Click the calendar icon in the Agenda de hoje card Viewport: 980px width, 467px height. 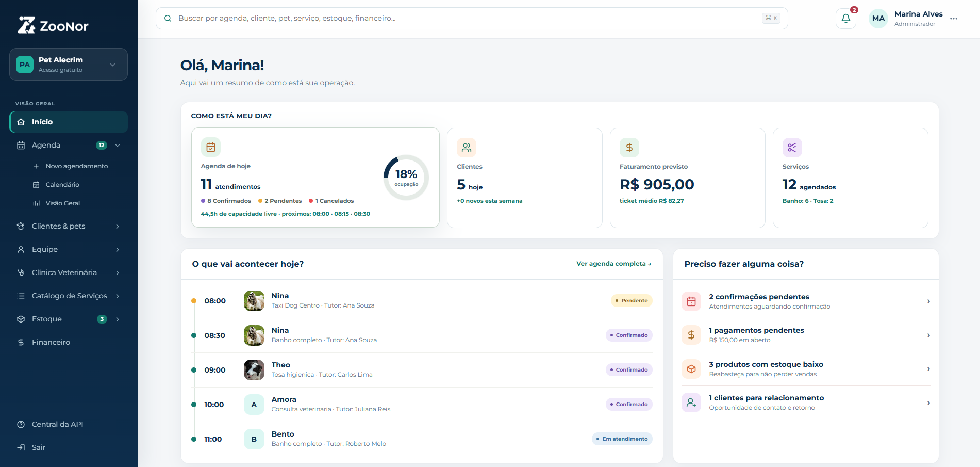pos(211,147)
